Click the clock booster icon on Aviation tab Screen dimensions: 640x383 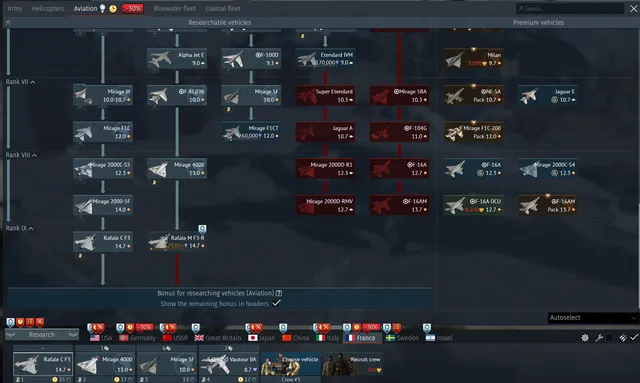[113, 8]
